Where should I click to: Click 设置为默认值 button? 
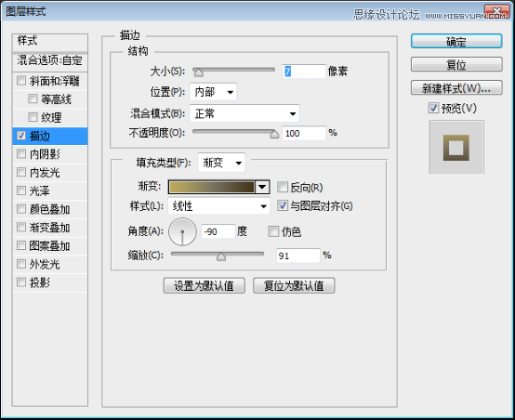click(x=204, y=285)
